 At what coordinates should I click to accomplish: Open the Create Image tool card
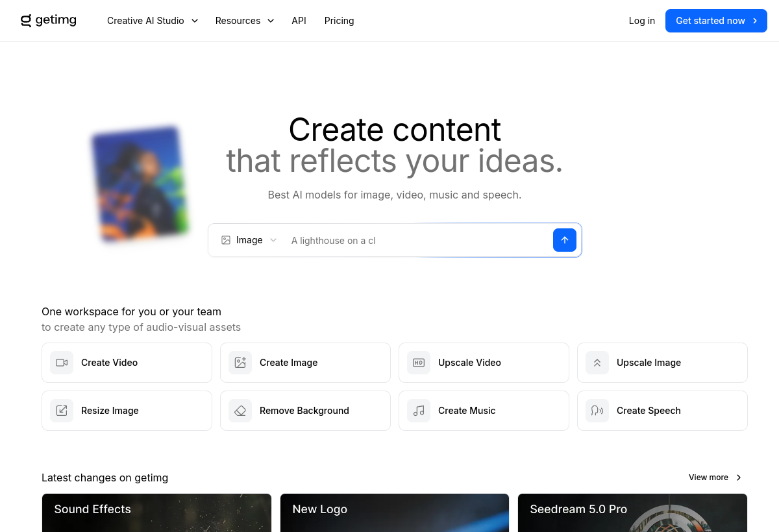pyautogui.click(x=305, y=363)
